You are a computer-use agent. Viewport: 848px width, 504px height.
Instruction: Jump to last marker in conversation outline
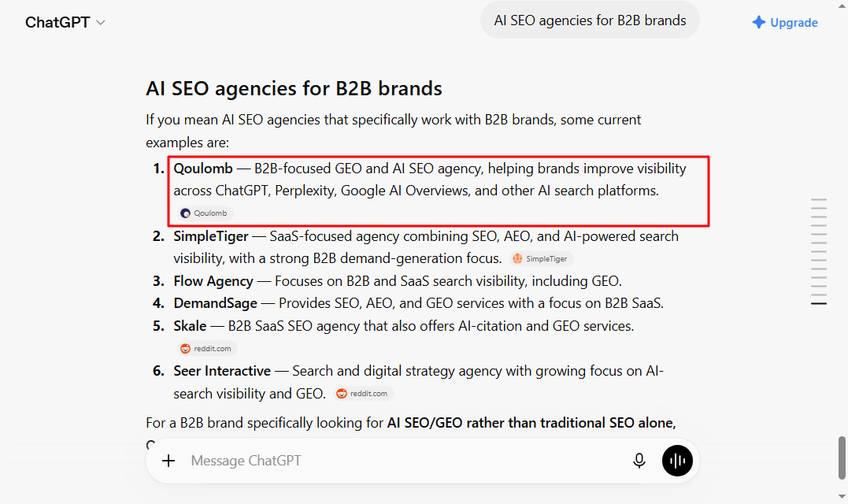pyautogui.click(x=819, y=303)
